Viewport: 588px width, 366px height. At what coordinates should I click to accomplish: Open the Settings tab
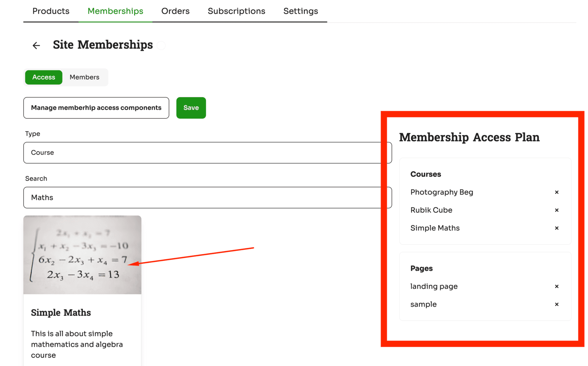pyautogui.click(x=301, y=11)
